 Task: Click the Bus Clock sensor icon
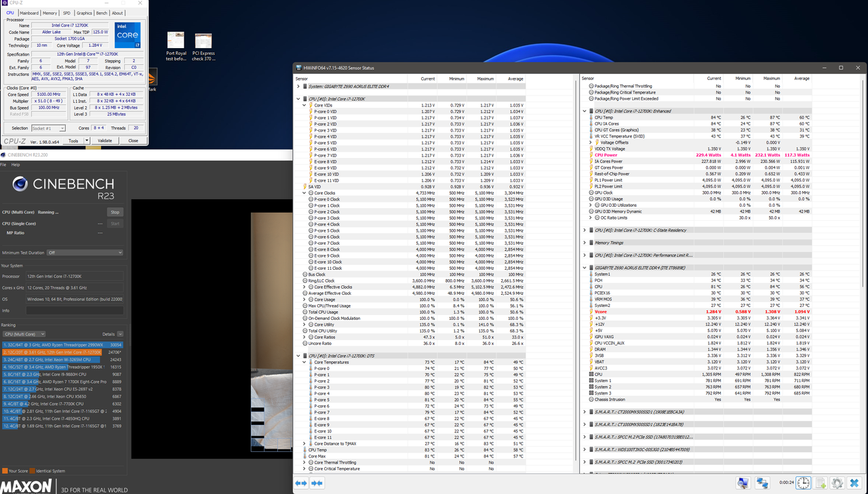(x=304, y=274)
